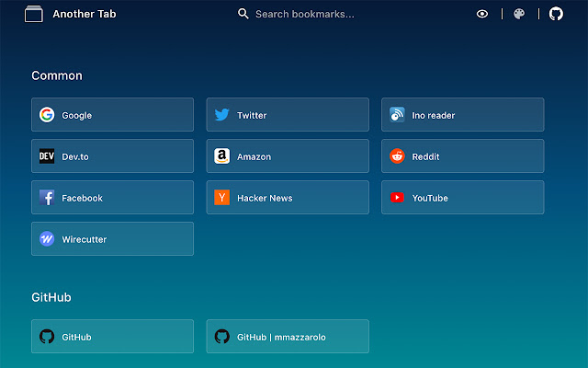Screen dimensions: 588x368
Task: Click the Reddit alien icon
Action: click(397, 155)
